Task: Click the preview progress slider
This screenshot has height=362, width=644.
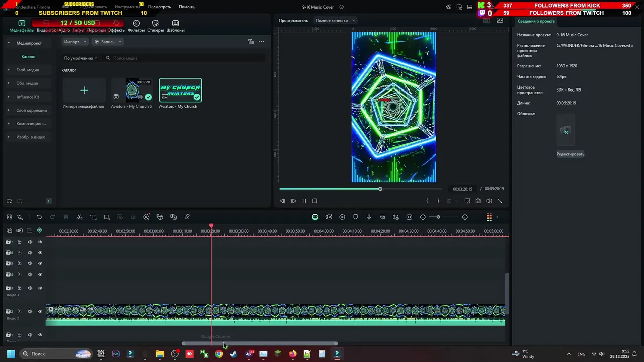Action: [361, 189]
